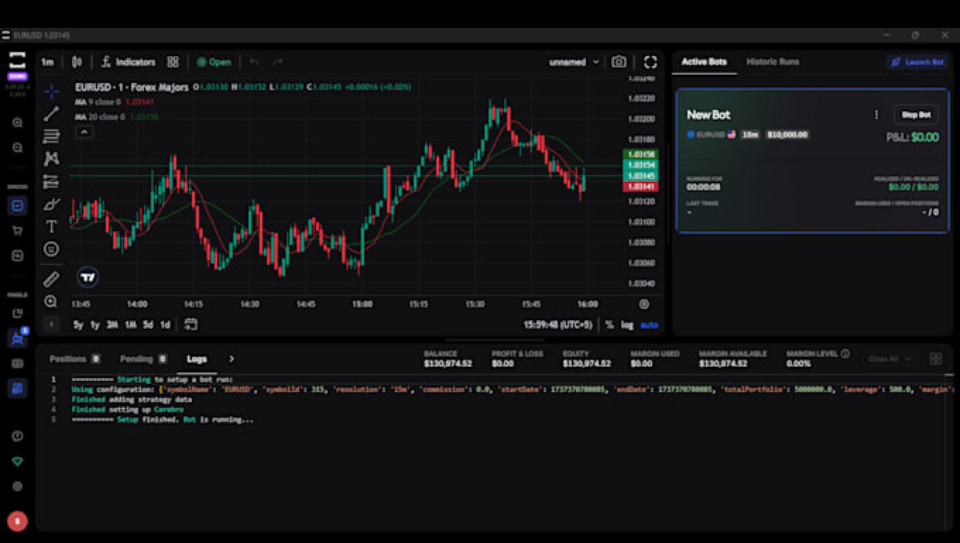Click the Stop Bot button

[915, 115]
